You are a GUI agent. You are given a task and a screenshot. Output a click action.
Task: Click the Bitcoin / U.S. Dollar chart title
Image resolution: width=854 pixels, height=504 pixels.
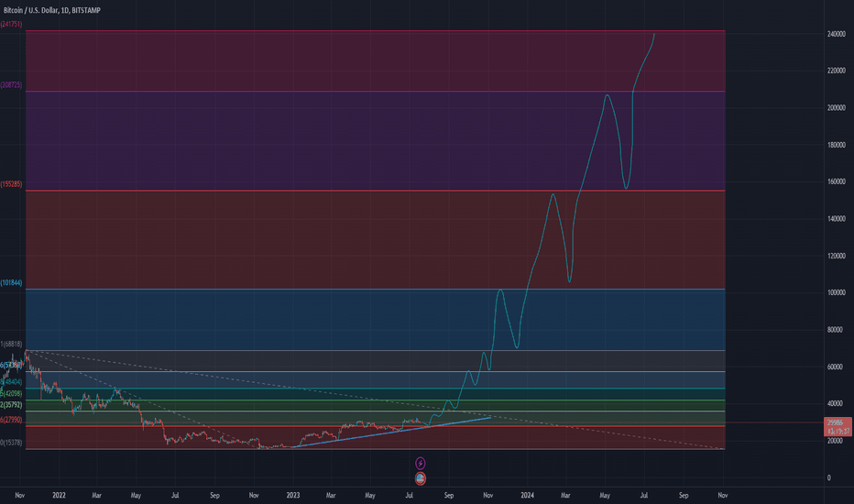click(x=51, y=10)
